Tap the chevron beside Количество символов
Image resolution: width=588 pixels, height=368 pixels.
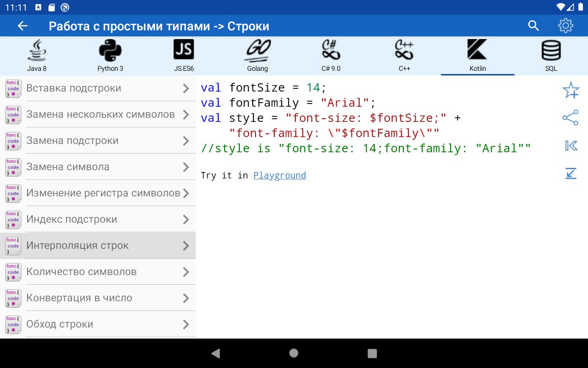(x=186, y=272)
